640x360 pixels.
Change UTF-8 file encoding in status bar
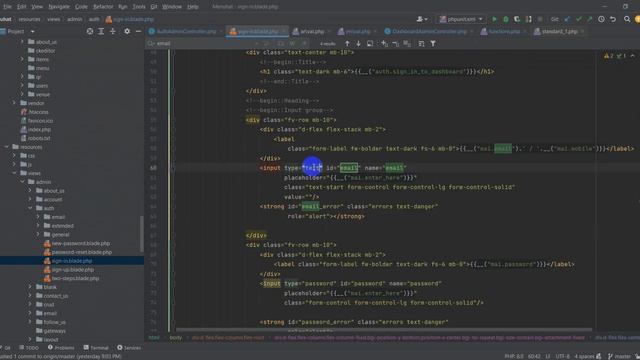[x=562, y=356]
